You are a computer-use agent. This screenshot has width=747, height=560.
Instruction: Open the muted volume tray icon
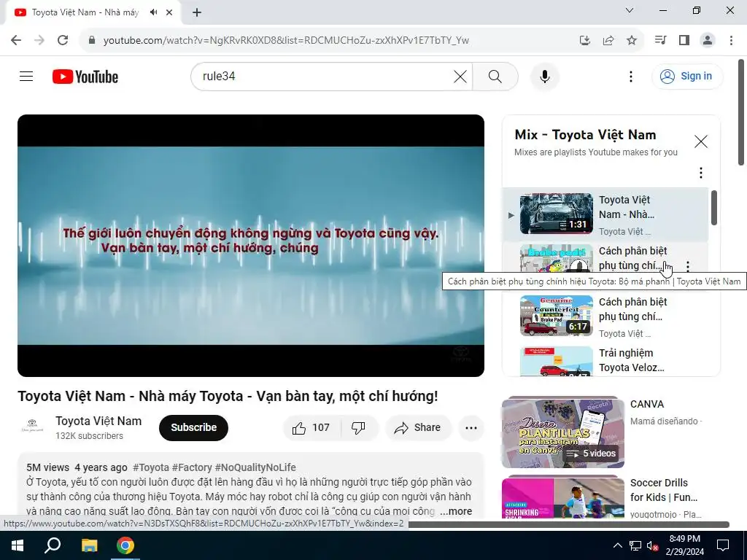[652, 545]
